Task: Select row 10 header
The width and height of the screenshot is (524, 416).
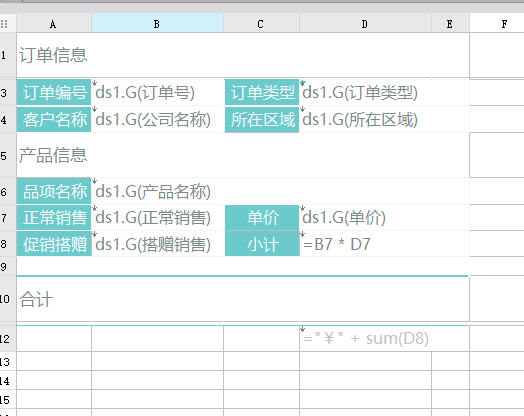Action: 8,299
